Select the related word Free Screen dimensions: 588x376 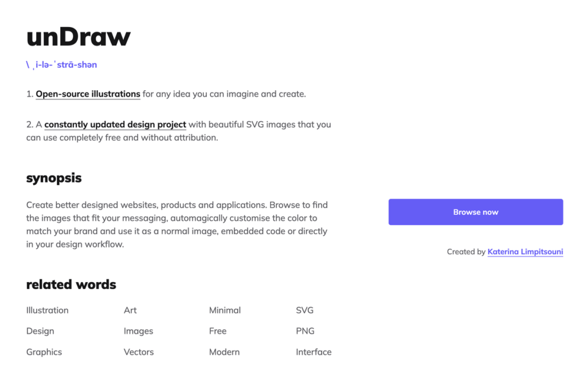pyautogui.click(x=218, y=331)
